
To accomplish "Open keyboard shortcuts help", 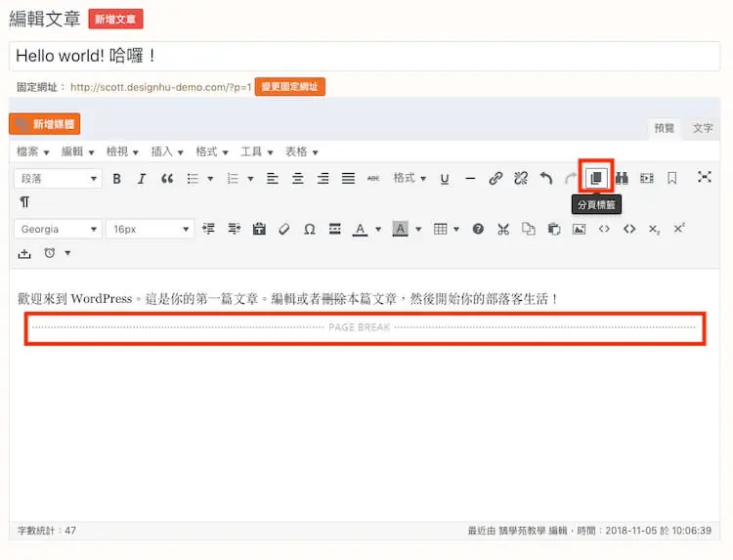I will [478, 229].
